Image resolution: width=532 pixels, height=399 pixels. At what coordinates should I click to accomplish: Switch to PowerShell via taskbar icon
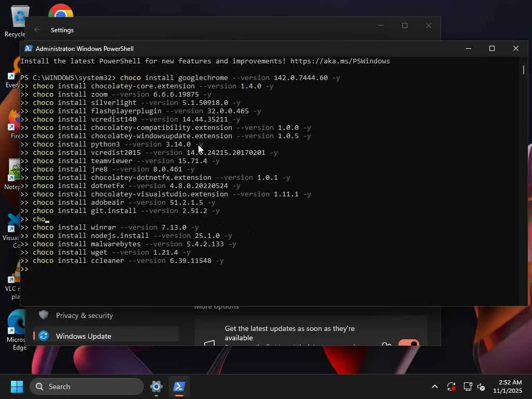point(179,387)
